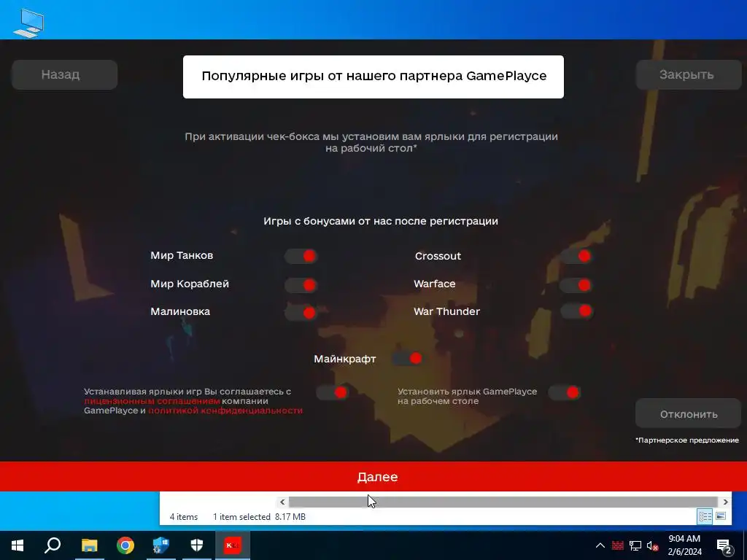This screenshot has height=560, width=747.
Task: Click the Отклонить button
Action: tap(689, 414)
